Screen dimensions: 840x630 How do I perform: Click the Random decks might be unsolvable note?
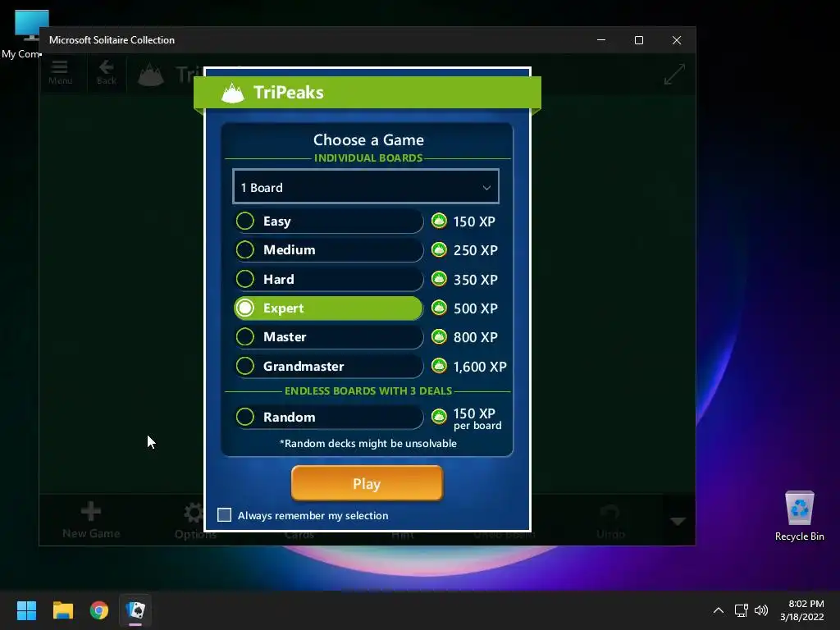(x=368, y=444)
